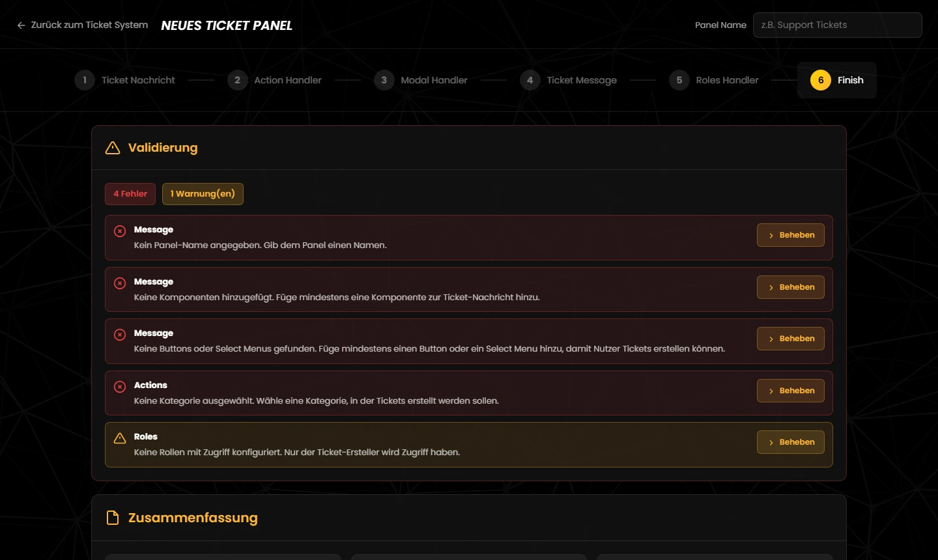
Task: Select step 4 Ticket Message
Action: coord(569,80)
